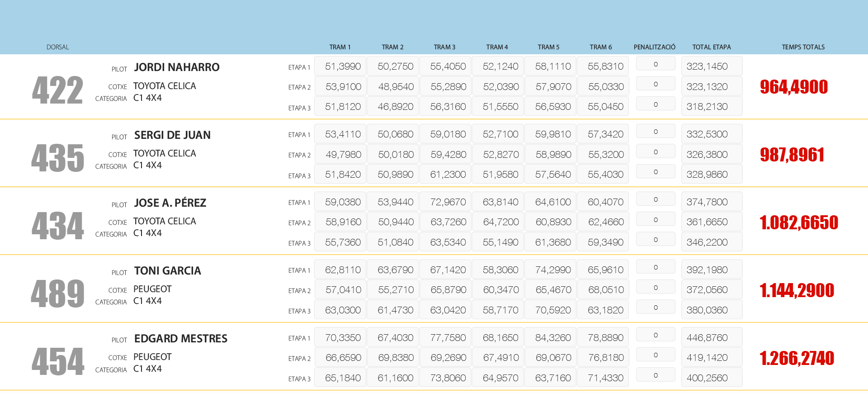Click PEUGEOT car label for Edgard Mestres
Screen dimensions: 868x393
pos(152,357)
